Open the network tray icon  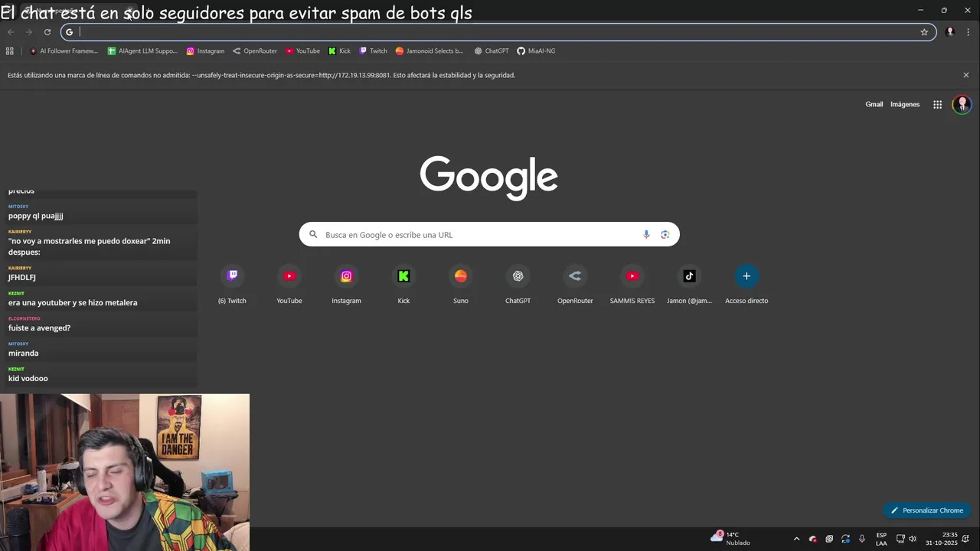900,539
